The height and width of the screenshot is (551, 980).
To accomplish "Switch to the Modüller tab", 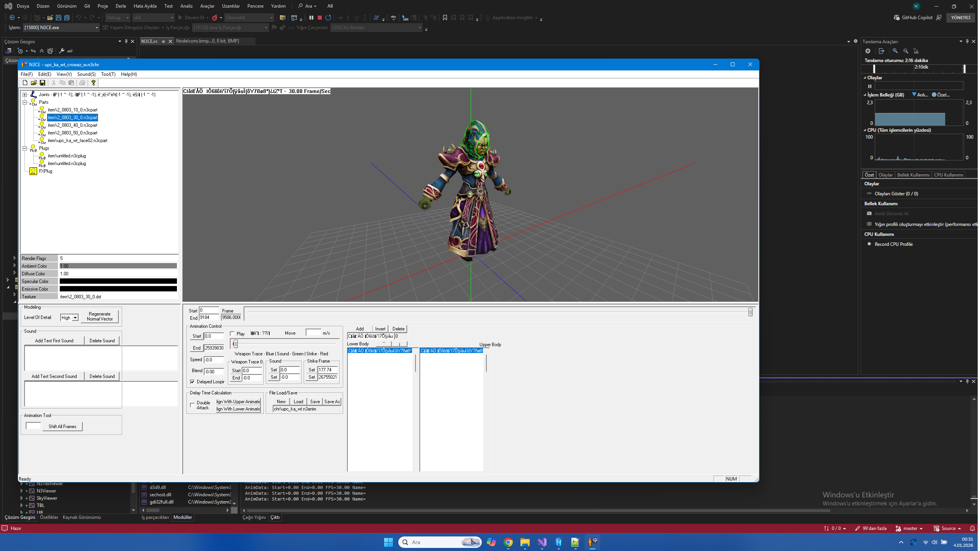I will pyautogui.click(x=183, y=517).
